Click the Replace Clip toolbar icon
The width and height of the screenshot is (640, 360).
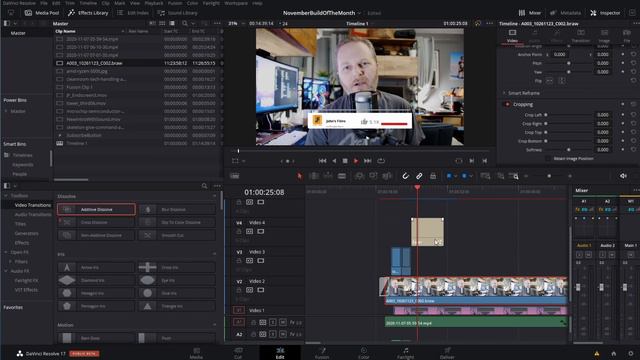pos(387,176)
